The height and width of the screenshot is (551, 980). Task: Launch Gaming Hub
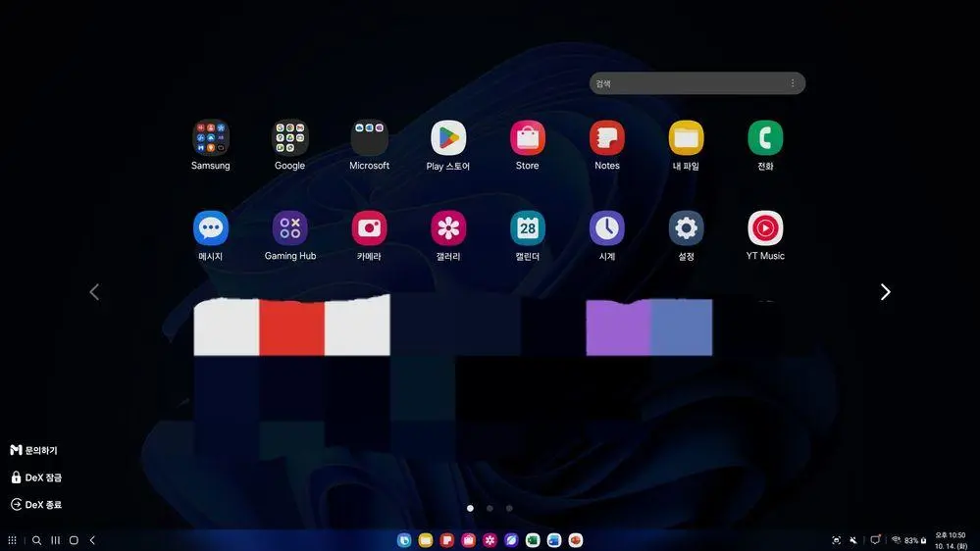[x=290, y=228]
